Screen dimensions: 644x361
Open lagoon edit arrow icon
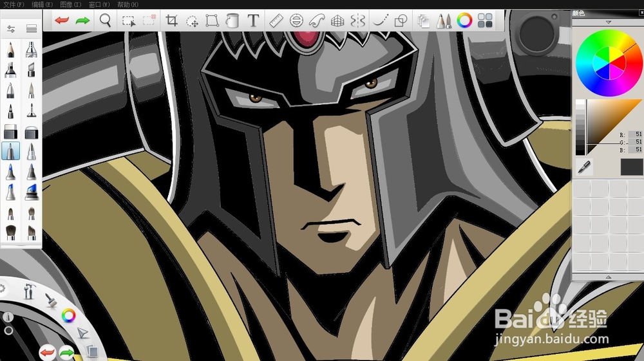(x=82, y=333)
